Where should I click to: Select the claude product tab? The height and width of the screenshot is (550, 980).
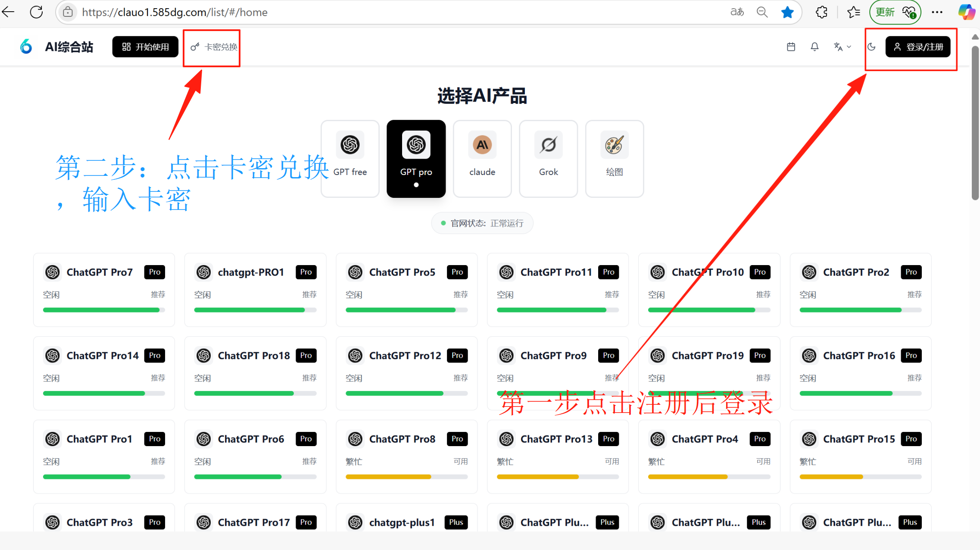coord(482,159)
